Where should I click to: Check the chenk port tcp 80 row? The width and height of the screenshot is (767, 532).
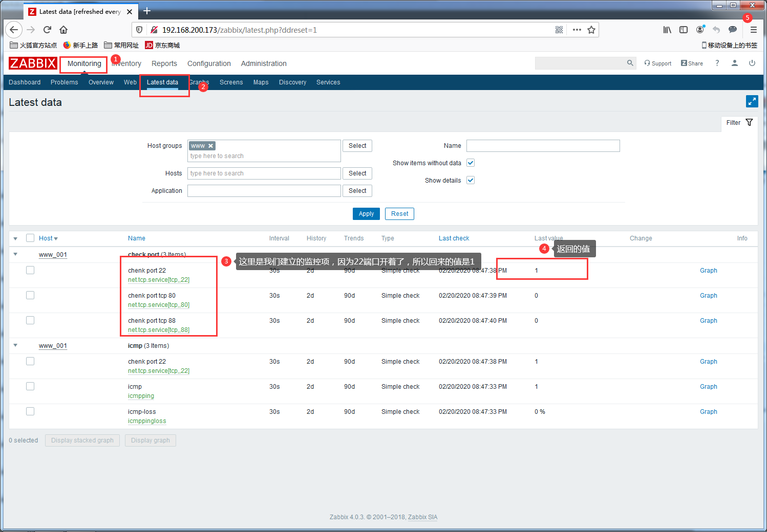[x=30, y=295]
